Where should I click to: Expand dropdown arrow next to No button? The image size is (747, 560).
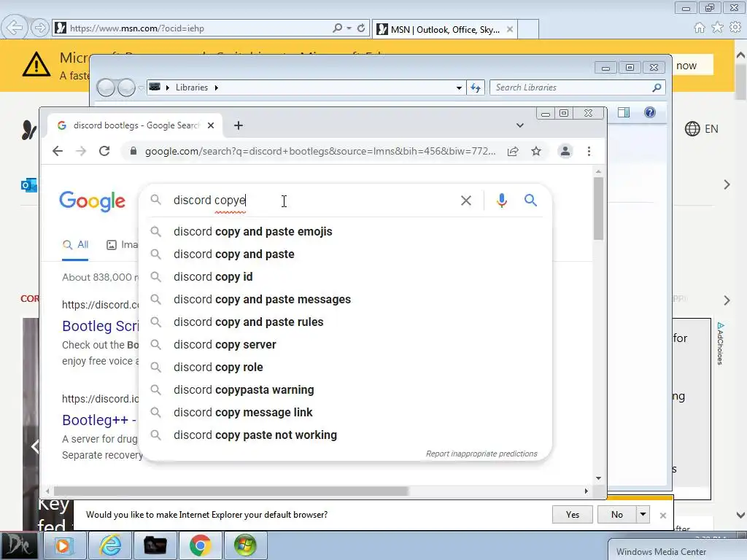click(x=643, y=515)
